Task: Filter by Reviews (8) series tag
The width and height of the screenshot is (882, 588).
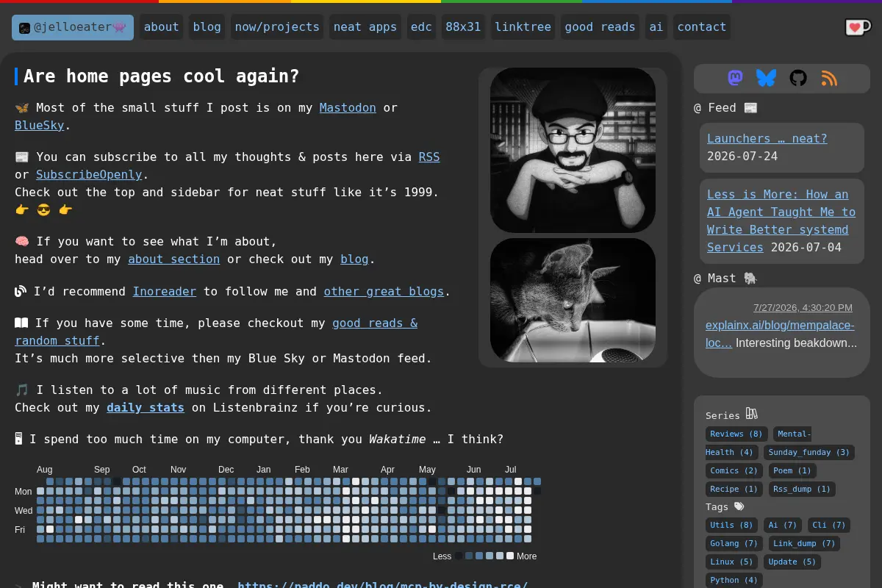Action: coord(736,434)
